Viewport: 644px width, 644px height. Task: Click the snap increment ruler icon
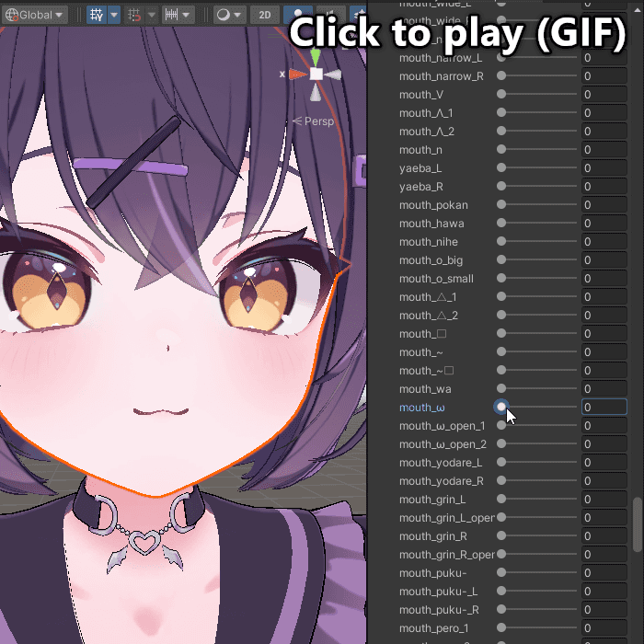[x=171, y=15]
